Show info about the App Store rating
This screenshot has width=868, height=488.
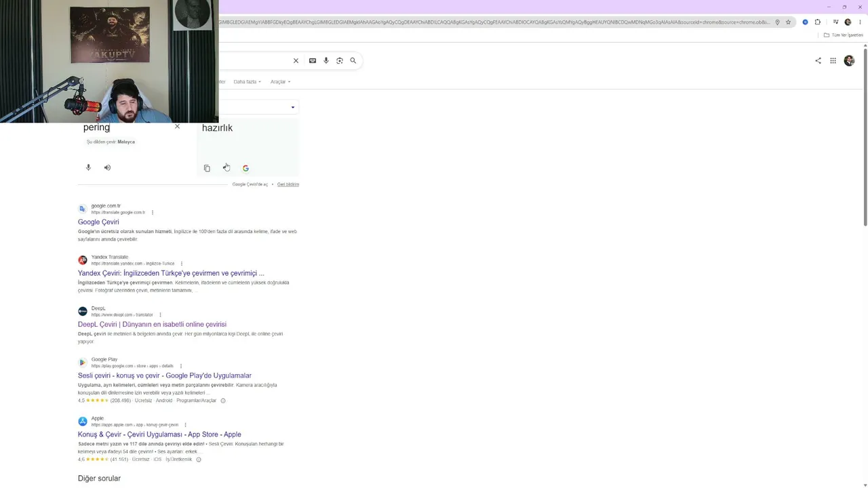(199, 460)
